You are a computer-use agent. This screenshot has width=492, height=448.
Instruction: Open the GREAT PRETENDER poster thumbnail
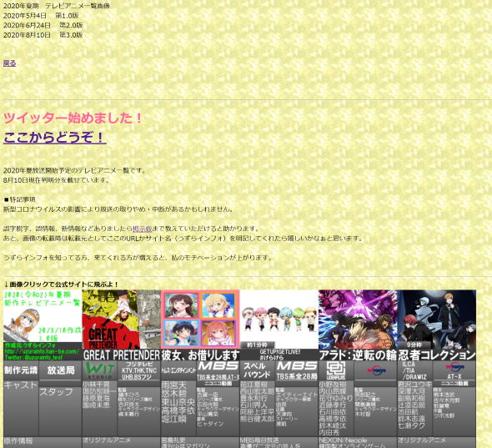pos(121,319)
